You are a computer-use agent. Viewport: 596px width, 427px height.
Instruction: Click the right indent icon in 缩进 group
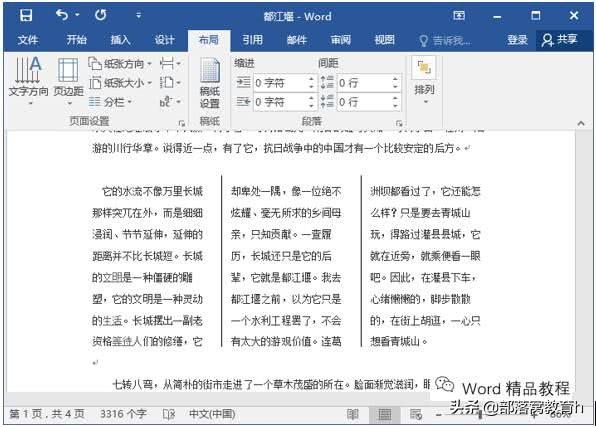[x=243, y=102]
